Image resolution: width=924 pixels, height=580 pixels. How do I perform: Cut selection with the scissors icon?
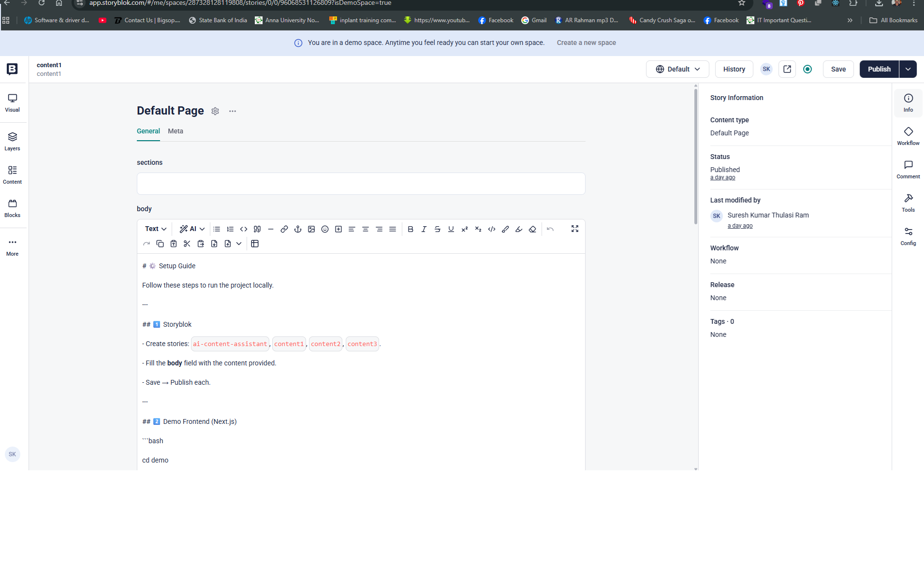pos(187,244)
